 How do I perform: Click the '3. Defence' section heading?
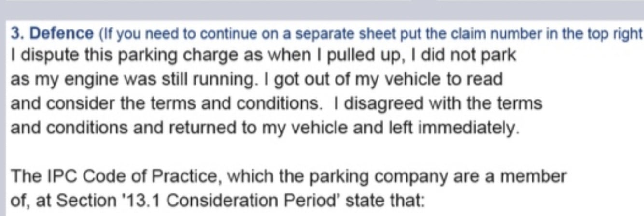[x=52, y=34]
